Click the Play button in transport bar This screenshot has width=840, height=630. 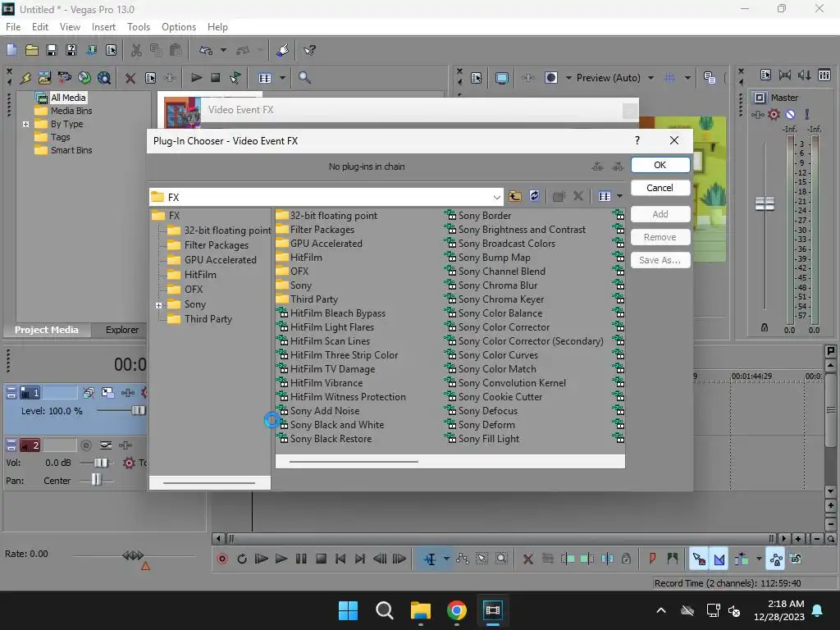pos(281,559)
